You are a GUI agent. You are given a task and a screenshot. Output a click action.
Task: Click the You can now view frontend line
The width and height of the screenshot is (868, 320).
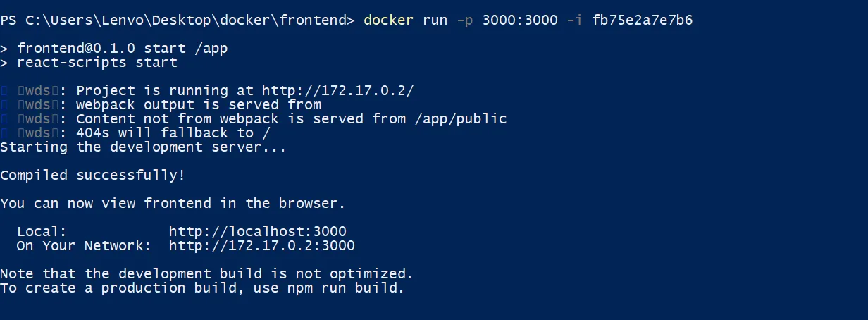tap(173, 203)
